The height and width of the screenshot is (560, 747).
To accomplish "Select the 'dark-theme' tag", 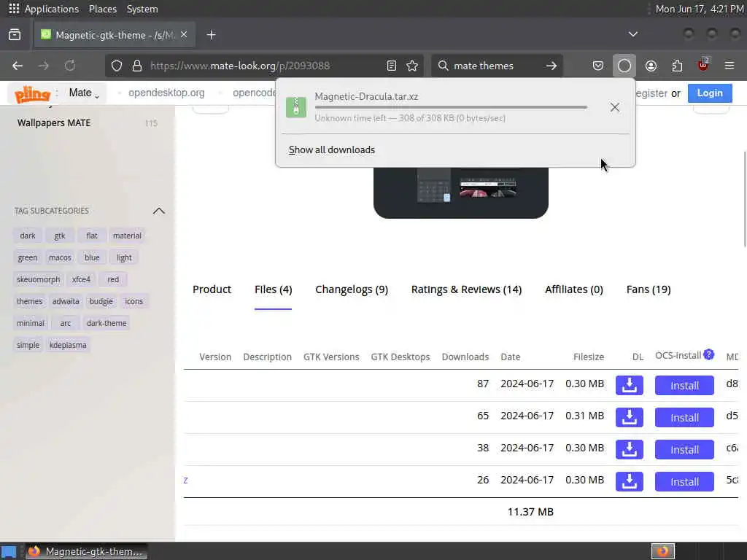I will point(107,323).
